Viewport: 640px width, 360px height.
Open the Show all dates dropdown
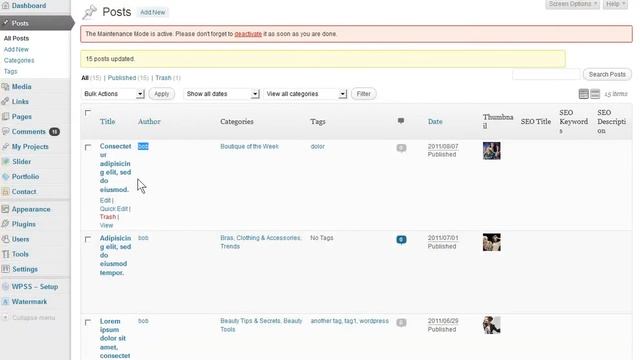coord(222,94)
